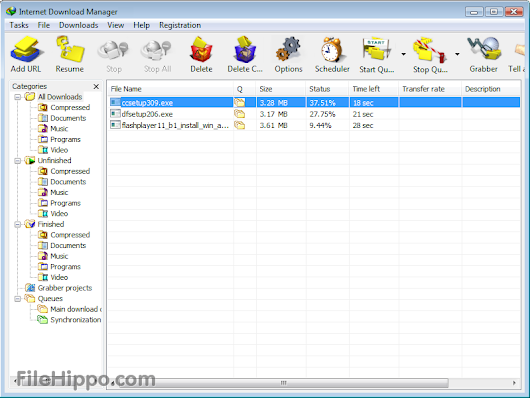Image resolution: width=530 pixels, height=398 pixels.
Task: Sort by the Size column header
Action: tap(281, 89)
